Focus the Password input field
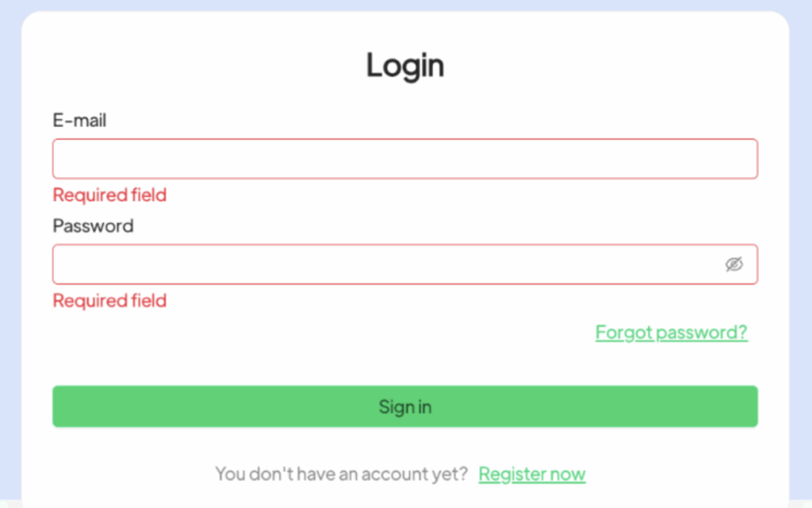 pos(381,264)
